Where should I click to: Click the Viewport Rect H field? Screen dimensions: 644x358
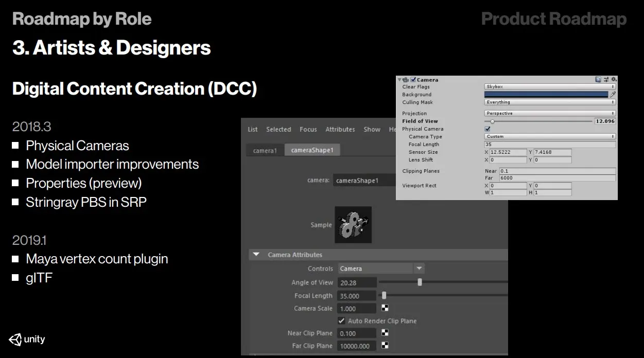(552, 193)
